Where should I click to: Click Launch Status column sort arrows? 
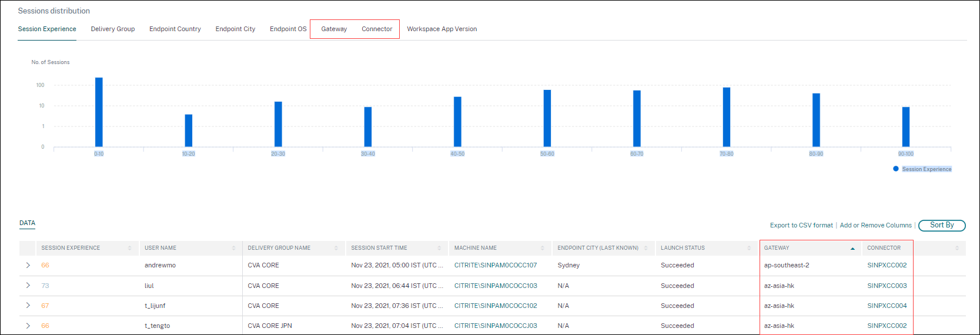pos(749,248)
